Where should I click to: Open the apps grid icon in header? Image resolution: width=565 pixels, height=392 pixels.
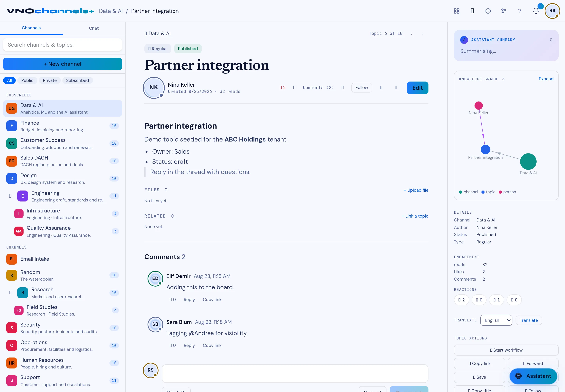click(457, 11)
